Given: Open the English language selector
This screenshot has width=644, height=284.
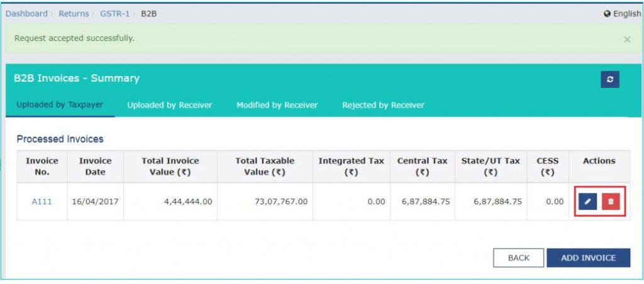Looking at the screenshot, I should click(626, 14).
